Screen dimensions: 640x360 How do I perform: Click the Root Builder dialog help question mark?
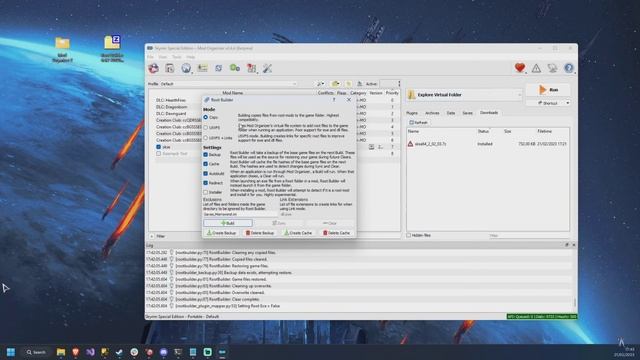[334, 100]
